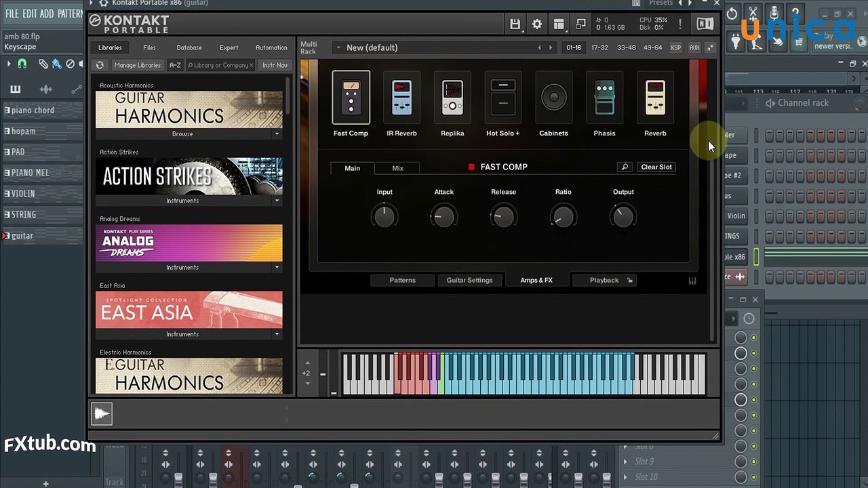Click the Fast Comp Ratio knob
This screenshot has width=868, height=488.
pyautogui.click(x=563, y=216)
